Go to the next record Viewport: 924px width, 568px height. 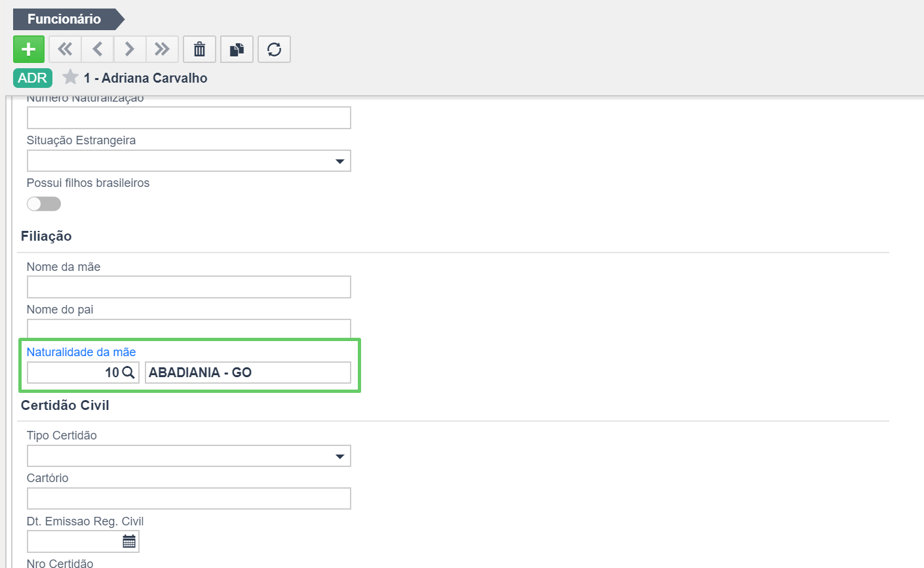(x=130, y=49)
